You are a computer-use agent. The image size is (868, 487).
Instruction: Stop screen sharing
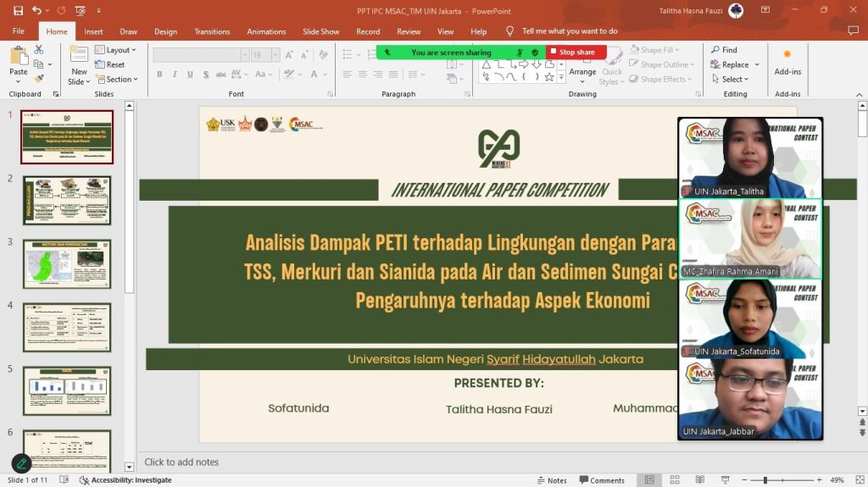coord(576,52)
